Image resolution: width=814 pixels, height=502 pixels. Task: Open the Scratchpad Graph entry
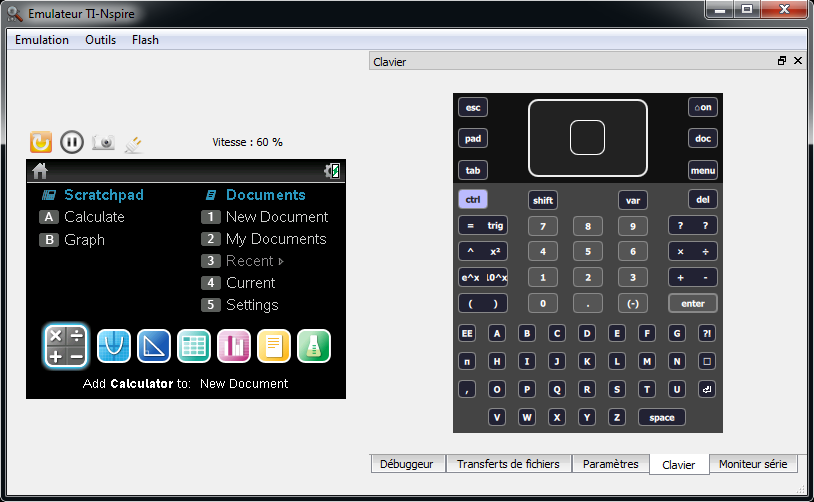[72, 240]
